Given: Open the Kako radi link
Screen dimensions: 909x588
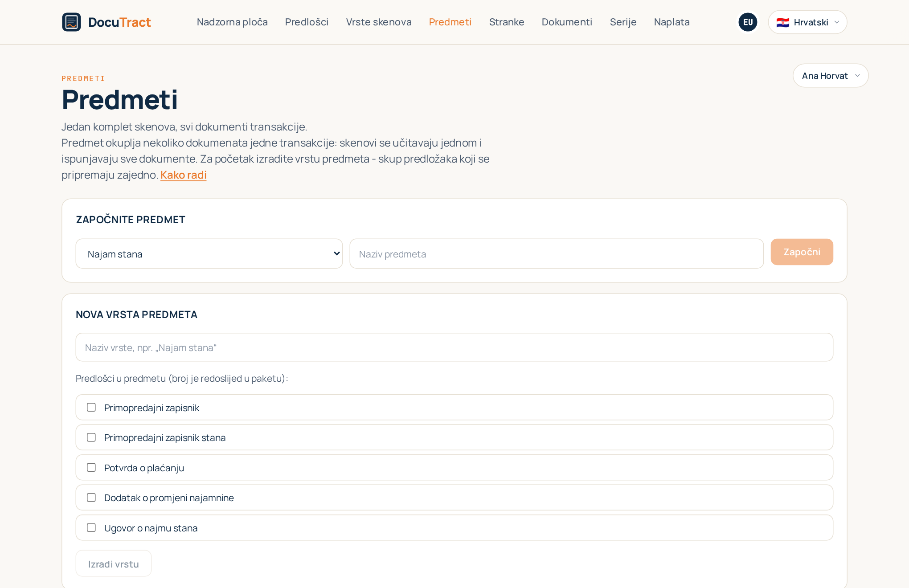Looking at the screenshot, I should pos(184,175).
